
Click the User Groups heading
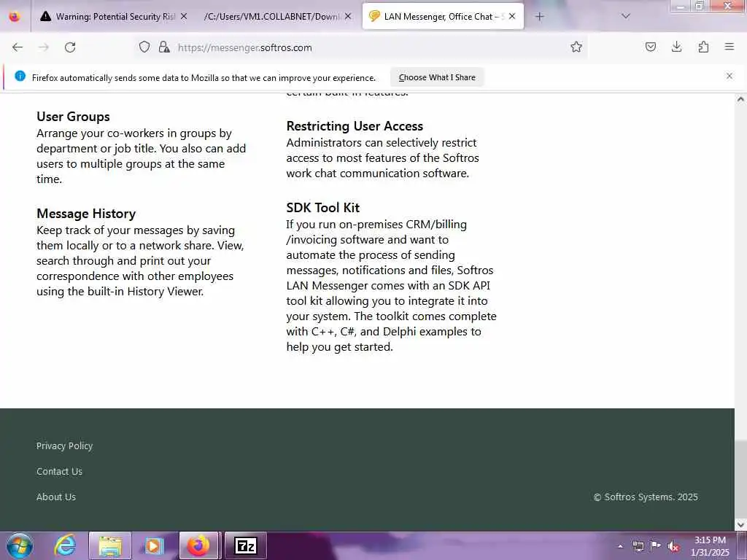coord(74,117)
